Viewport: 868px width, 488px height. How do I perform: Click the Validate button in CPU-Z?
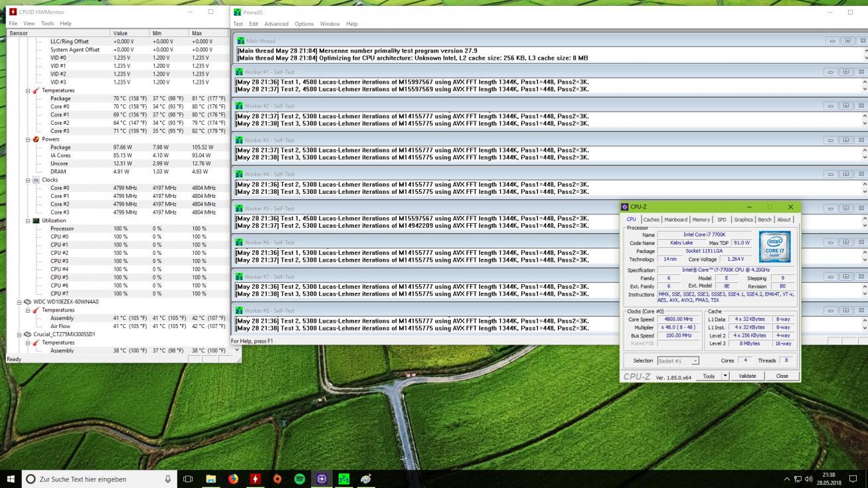(747, 376)
